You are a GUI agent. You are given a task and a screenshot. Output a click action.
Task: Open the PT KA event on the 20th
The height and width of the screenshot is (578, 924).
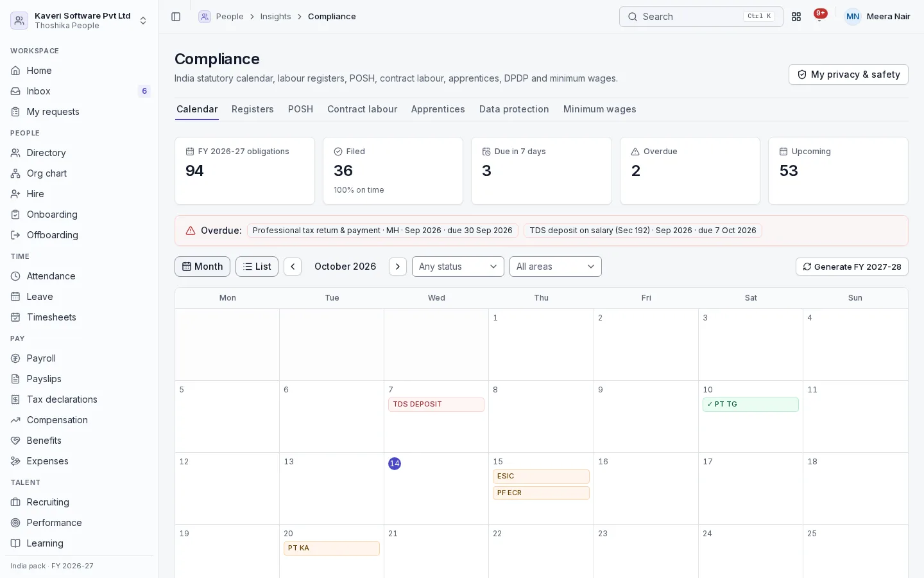332,548
